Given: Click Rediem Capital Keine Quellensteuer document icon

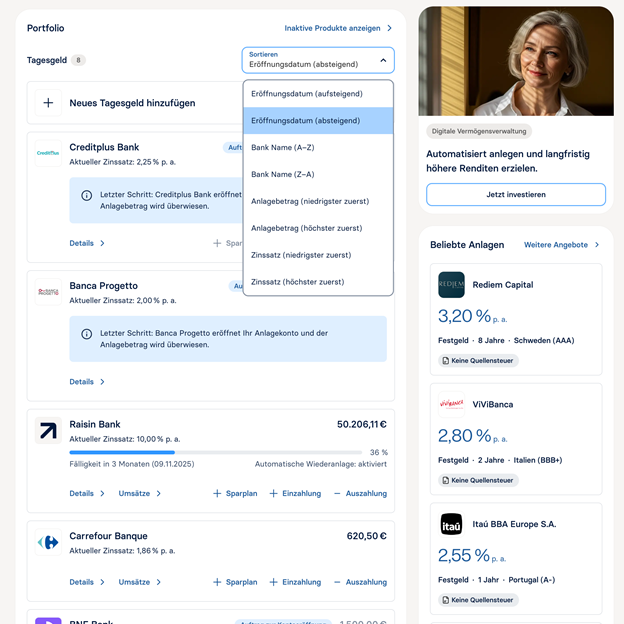Looking at the screenshot, I should click(x=445, y=361).
